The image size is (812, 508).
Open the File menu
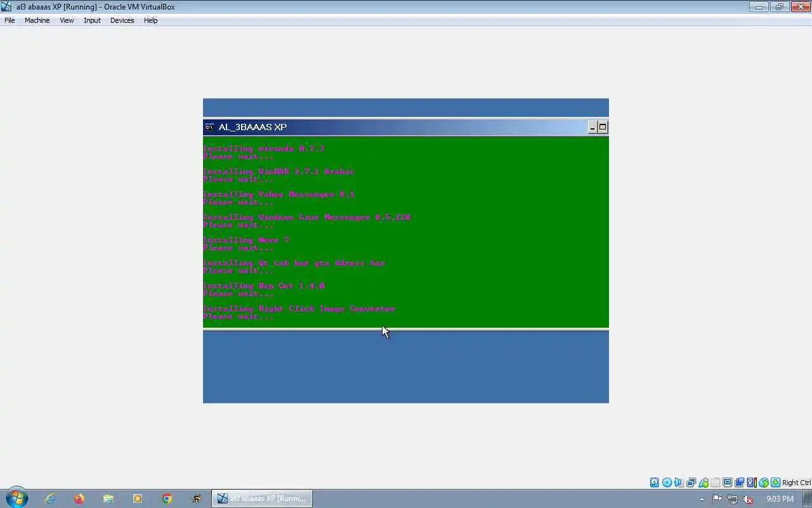click(10, 20)
